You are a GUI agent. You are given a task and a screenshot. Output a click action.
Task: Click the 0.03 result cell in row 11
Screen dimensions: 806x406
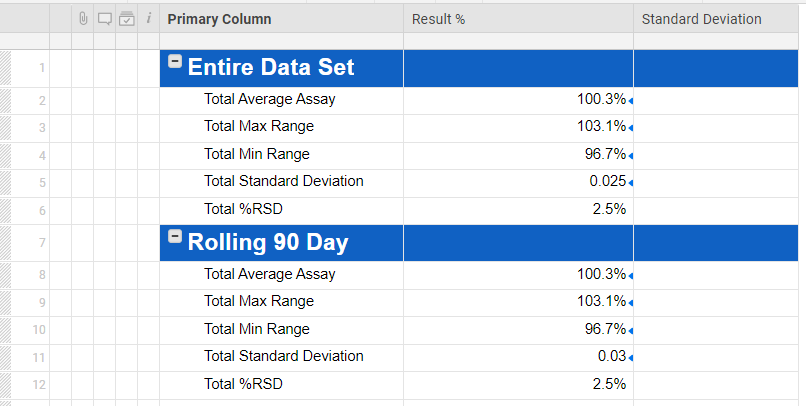pos(611,357)
